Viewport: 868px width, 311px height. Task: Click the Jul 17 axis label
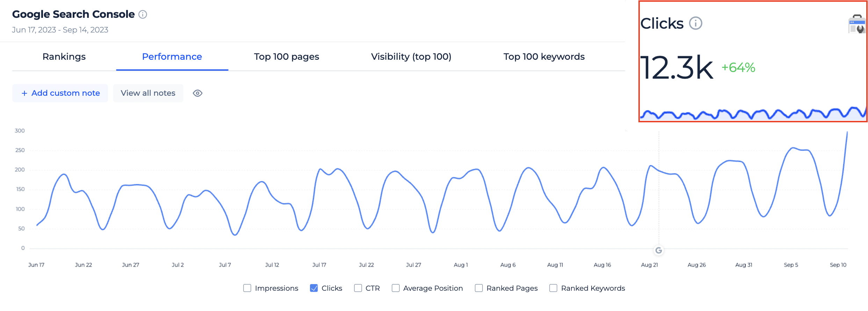(x=319, y=265)
